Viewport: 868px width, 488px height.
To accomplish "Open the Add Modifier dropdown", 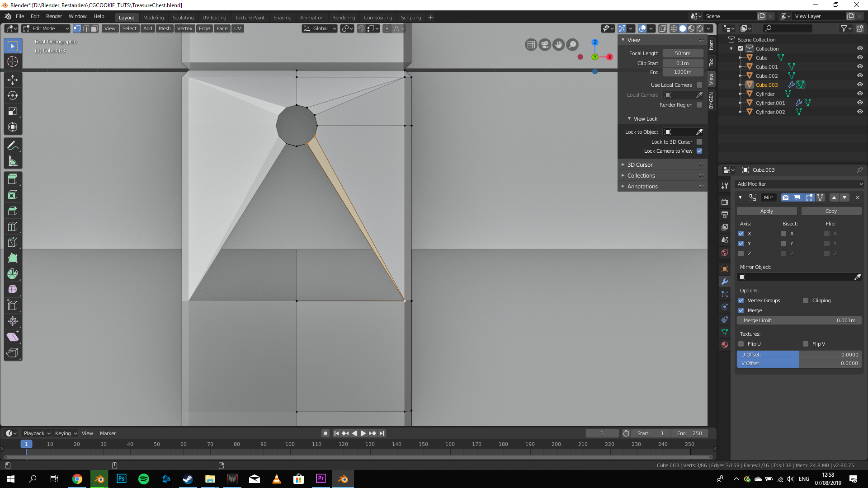I will coord(799,184).
